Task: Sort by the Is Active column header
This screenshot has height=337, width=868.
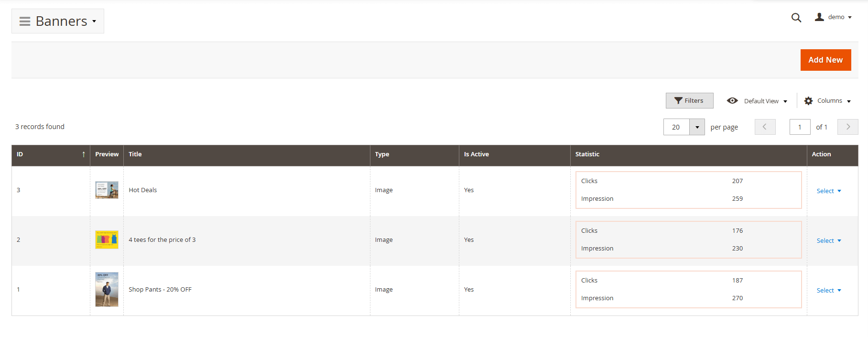Action: point(476,154)
